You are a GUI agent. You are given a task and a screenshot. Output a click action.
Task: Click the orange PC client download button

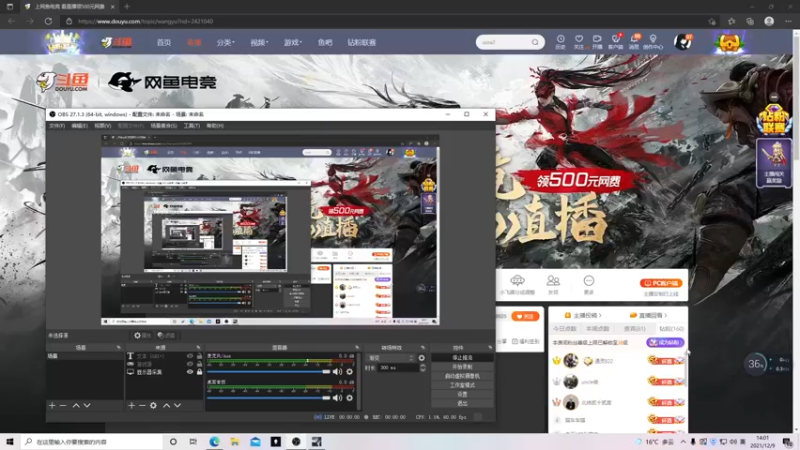[661, 283]
